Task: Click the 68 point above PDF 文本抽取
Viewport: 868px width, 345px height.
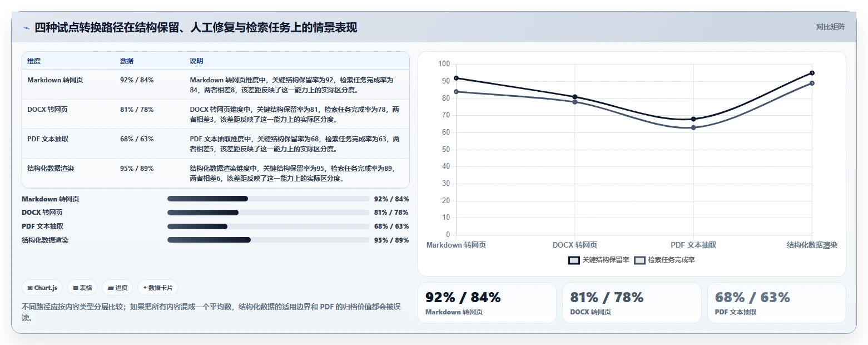Action: pos(693,119)
